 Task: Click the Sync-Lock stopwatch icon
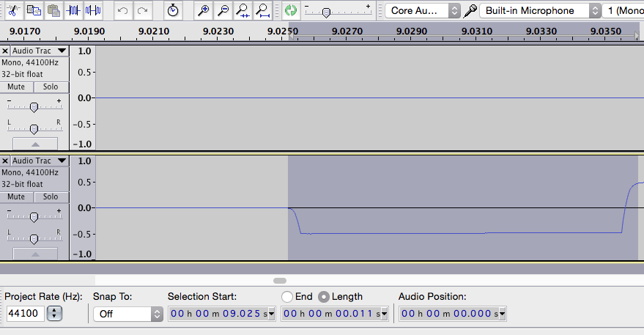coord(172,10)
